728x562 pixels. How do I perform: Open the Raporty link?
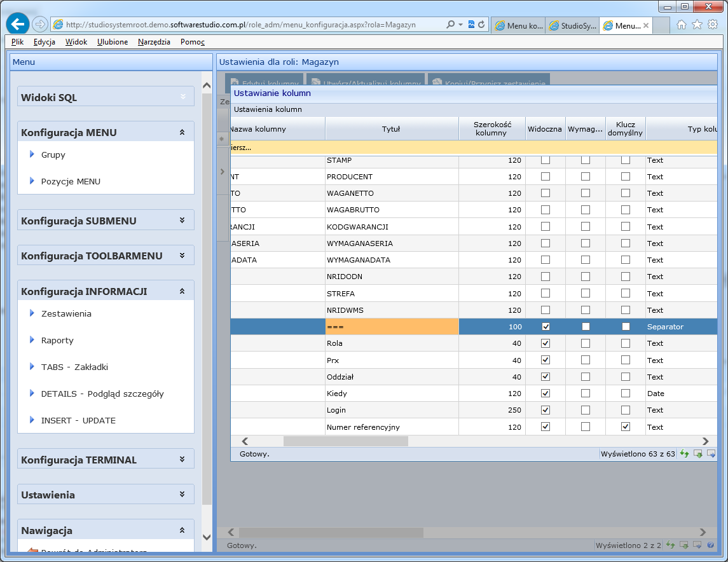pos(57,340)
